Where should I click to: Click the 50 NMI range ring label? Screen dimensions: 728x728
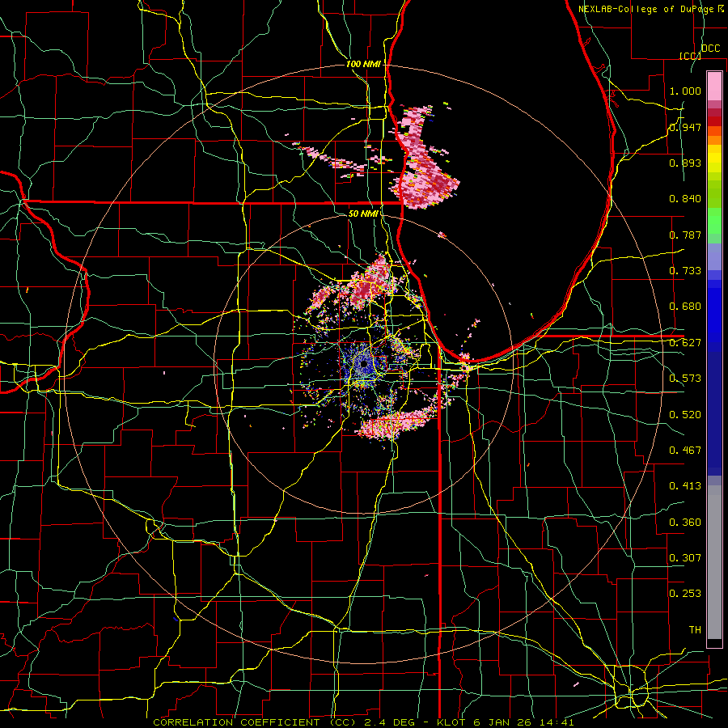(363, 214)
